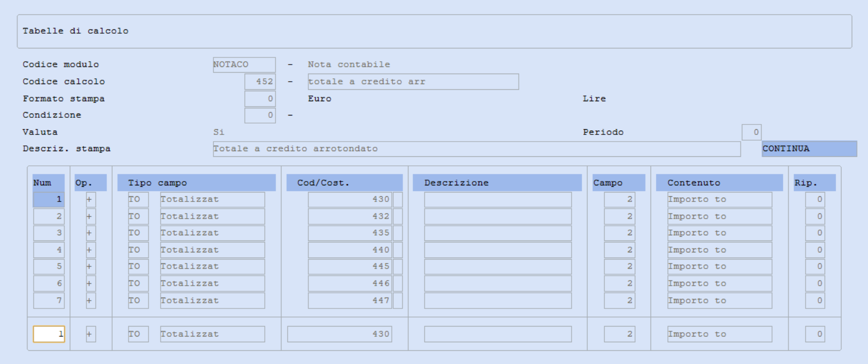The image size is (868, 364).
Task: Click the 'Nota contabile' module description text
Action: coord(349,65)
